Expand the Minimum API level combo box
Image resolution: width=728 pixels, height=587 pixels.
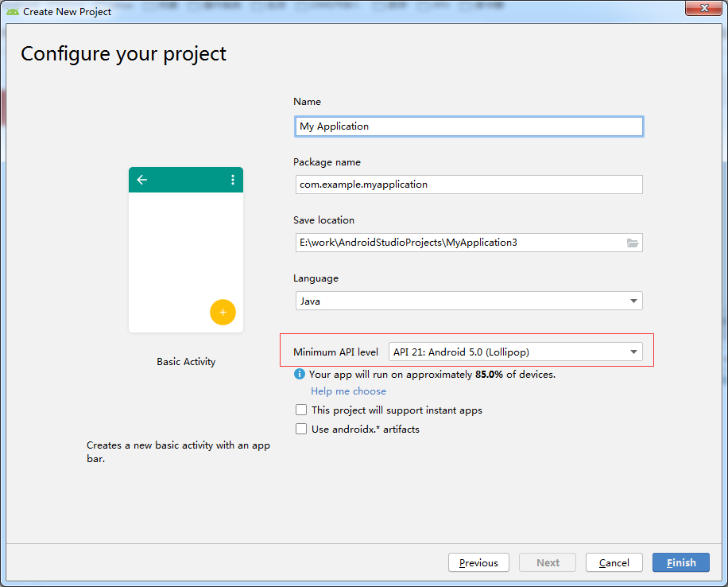(x=515, y=352)
